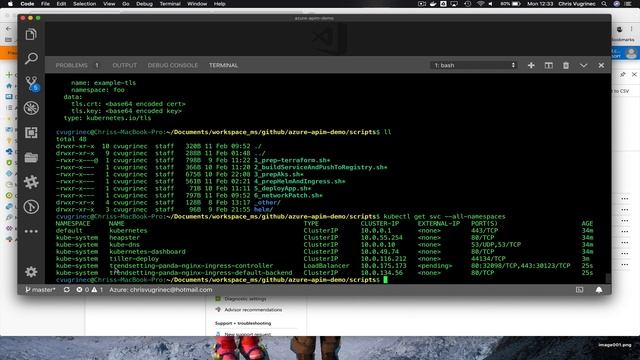
Task: Collapse the panel with the chevron
Action: (583, 65)
